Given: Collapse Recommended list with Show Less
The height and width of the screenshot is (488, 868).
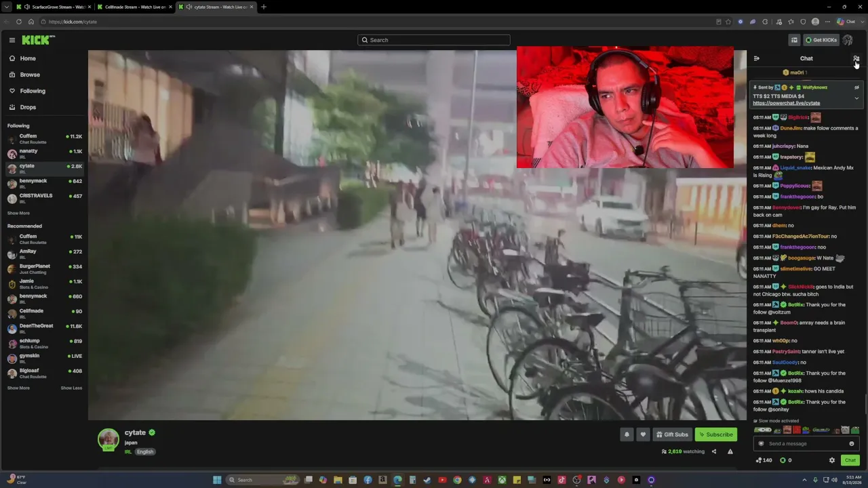Looking at the screenshot, I should 71,388.
